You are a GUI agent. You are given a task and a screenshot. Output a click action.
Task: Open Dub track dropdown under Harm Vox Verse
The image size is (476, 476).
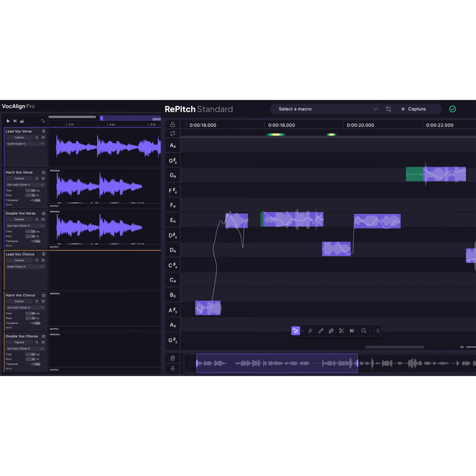point(25,185)
